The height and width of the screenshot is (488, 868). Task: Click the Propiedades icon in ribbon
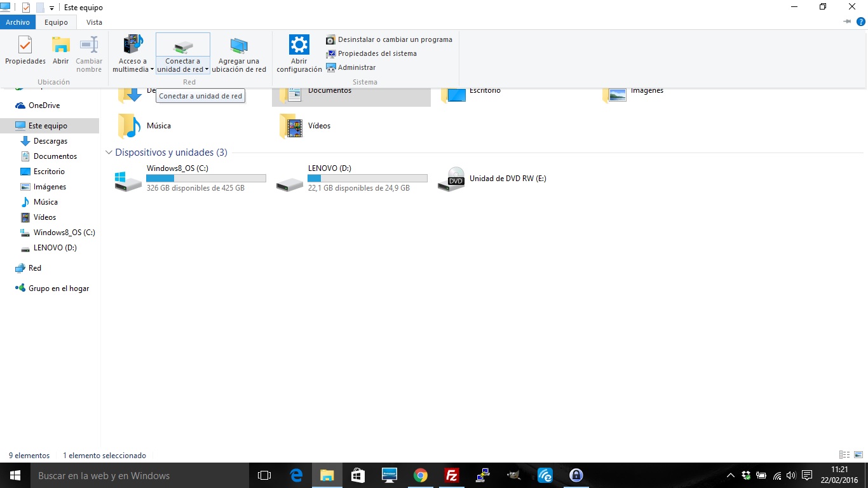pos(25,51)
